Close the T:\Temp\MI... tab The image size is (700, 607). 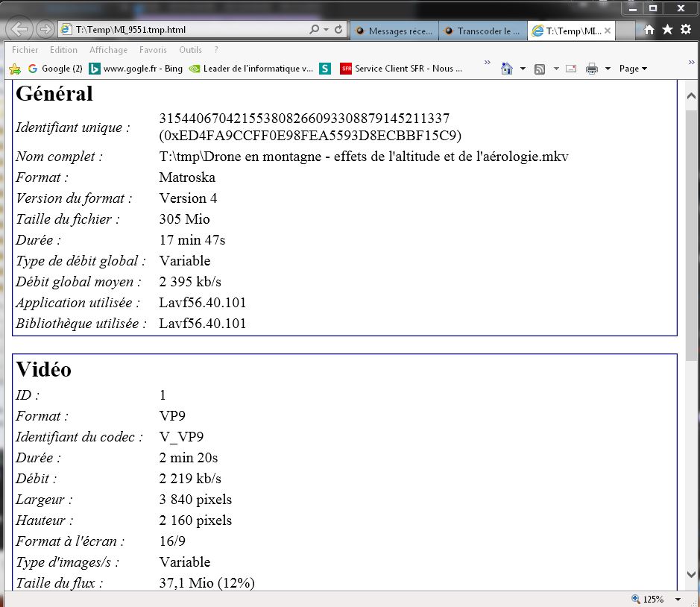pos(607,31)
